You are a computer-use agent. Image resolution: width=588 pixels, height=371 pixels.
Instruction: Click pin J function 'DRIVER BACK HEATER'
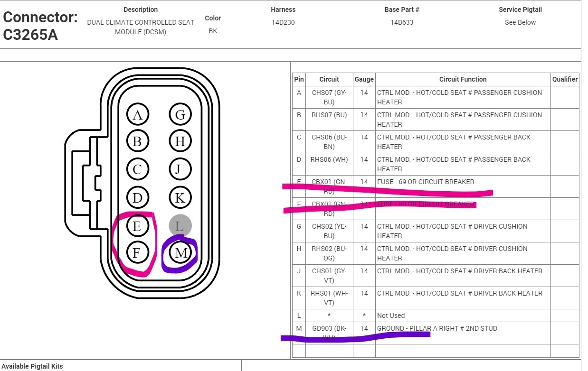(x=460, y=271)
